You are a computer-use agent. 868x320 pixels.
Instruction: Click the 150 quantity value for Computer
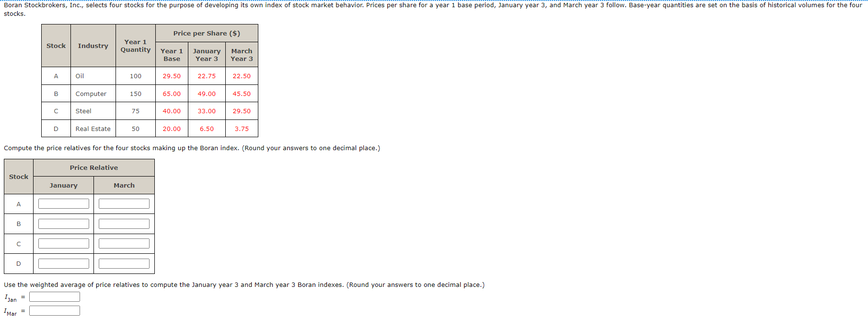[x=136, y=94]
